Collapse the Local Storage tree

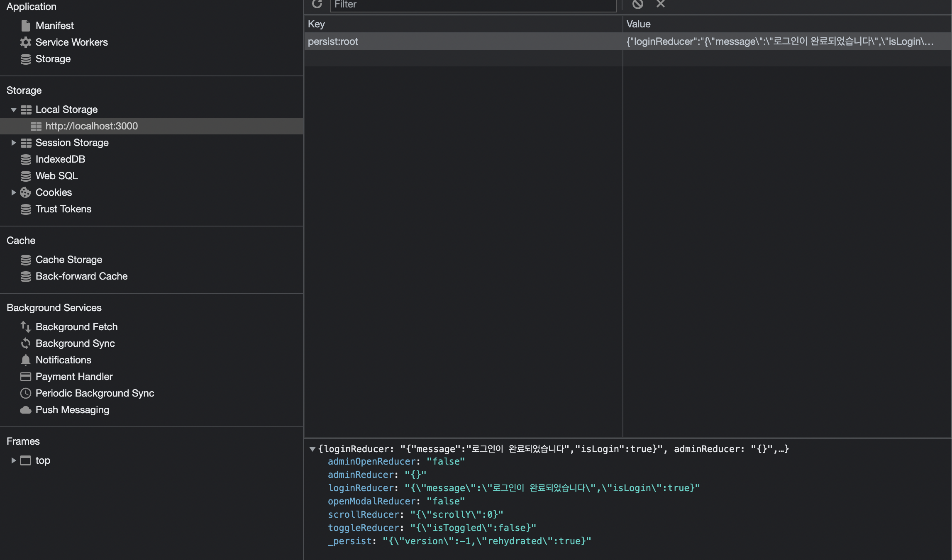[13, 110]
